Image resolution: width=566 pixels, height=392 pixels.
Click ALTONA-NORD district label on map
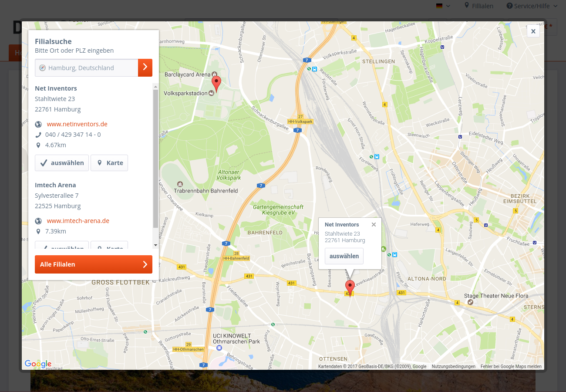pos(427,279)
